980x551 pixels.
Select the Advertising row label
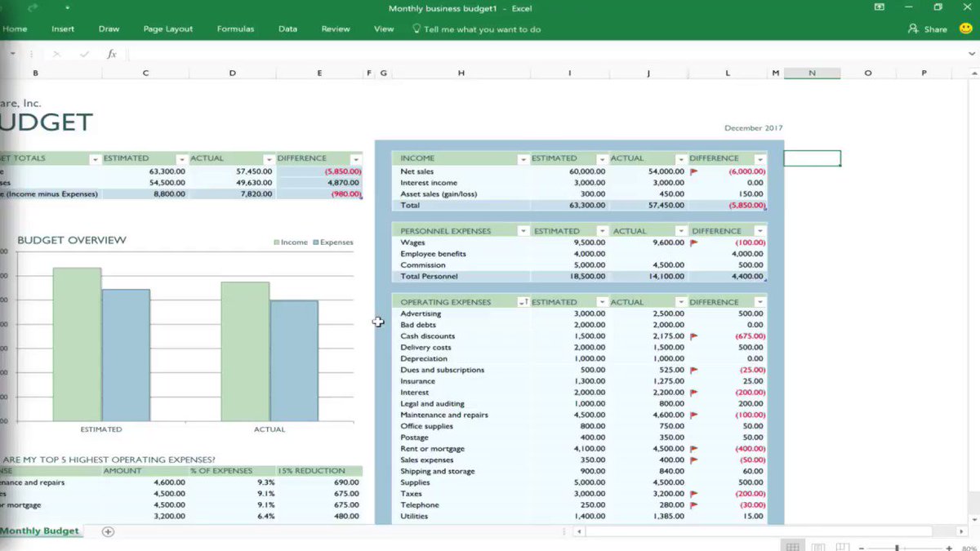point(421,313)
